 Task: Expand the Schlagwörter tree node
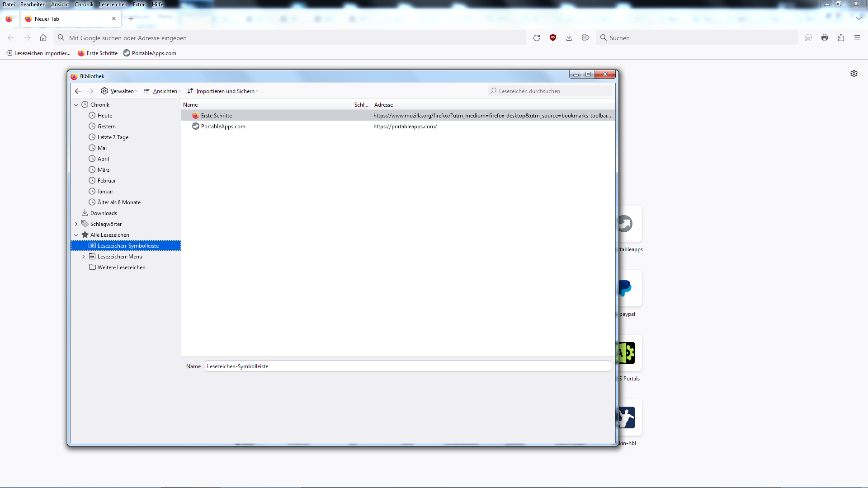click(76, 224)
